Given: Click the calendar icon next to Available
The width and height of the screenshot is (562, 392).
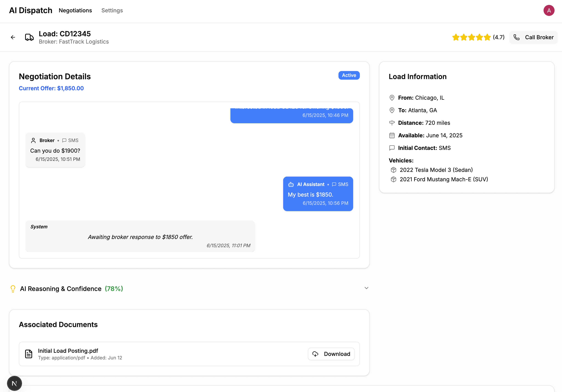Looking at the screenshot, I should pos(392,135).
